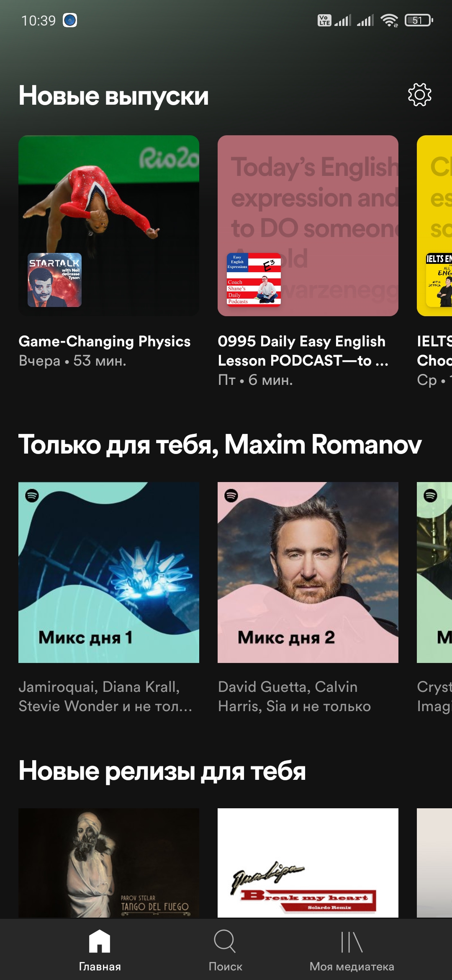Tap the Wi-Fi status bar icon
The width and height of the screenshot is (452, 980).
point(389,20)
